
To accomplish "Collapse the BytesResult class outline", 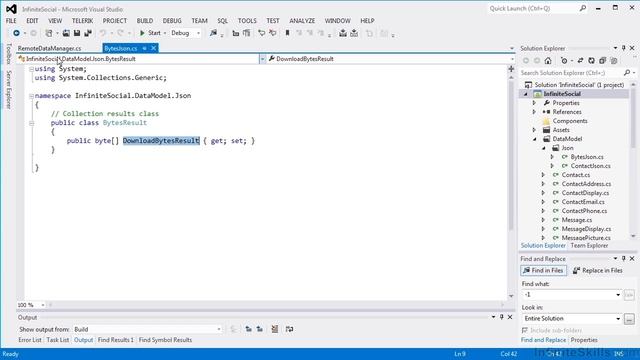I will click(31, 123).
